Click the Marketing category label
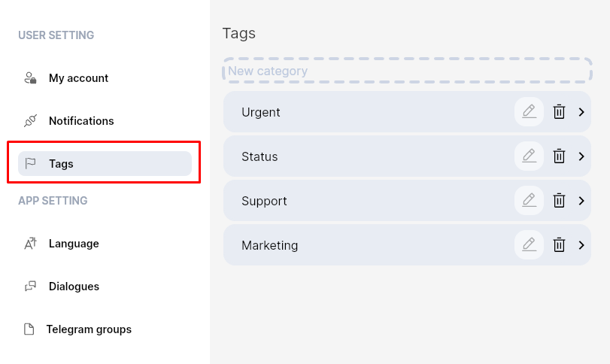This screenshot has height=364, width=610. point(270,245)
